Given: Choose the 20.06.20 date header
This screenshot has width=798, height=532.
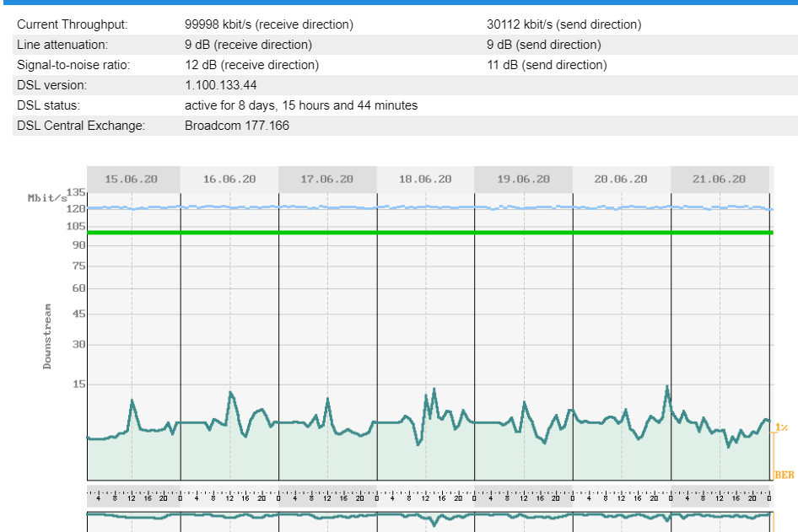Looking at the screenshot, I should coord(621,180).
